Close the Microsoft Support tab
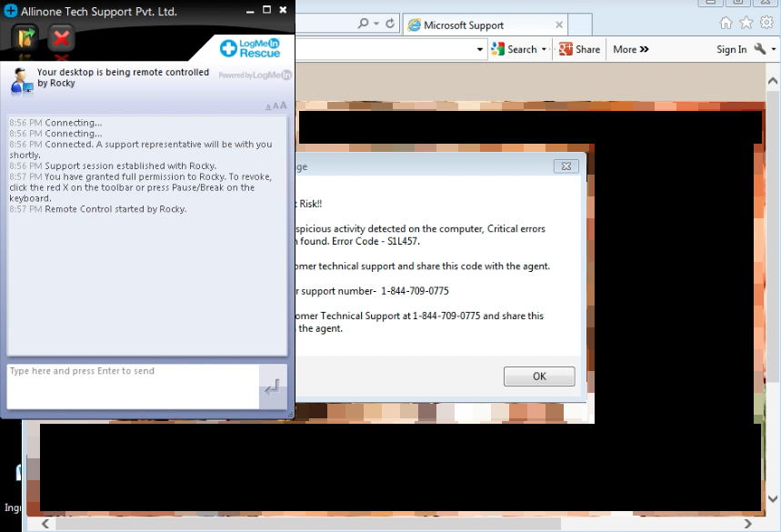Image resolution: width=781 pixels, height=532 pixels. [x=559, y=25]
